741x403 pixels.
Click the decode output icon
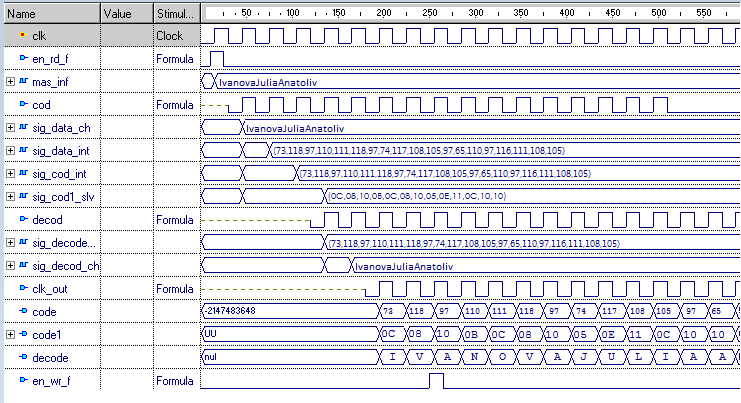(x=24, y=357)
